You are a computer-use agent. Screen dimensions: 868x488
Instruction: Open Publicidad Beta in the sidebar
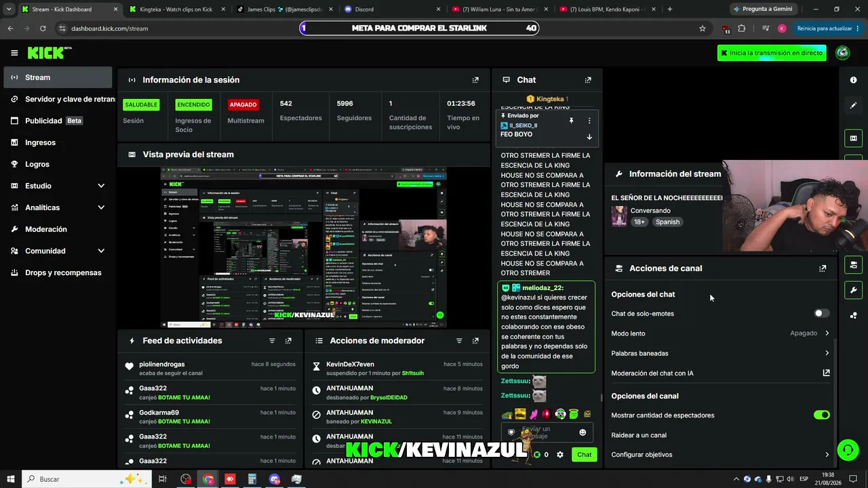[x=58, y=121]
